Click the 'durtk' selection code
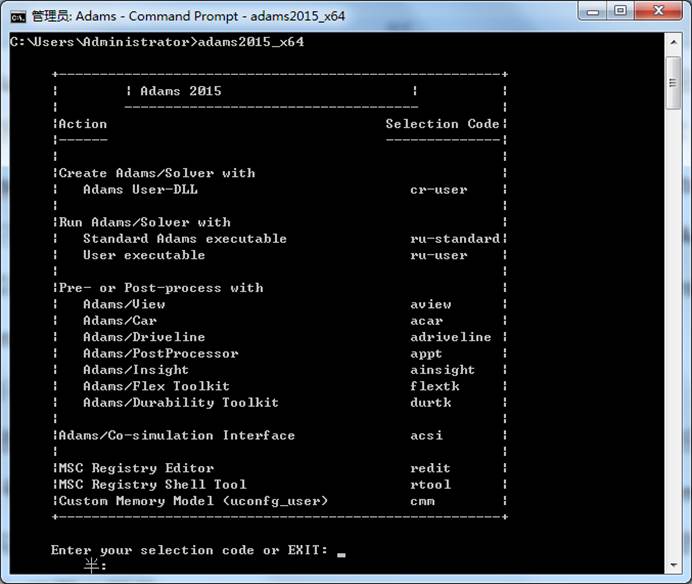This screenshot has width=692, height=584. click(431, 403)
